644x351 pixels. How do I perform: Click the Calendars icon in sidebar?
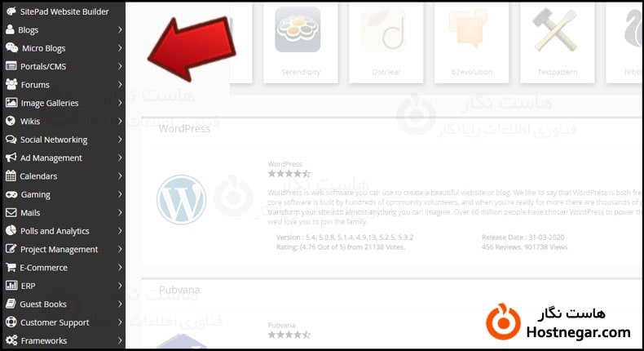[11, 175]
